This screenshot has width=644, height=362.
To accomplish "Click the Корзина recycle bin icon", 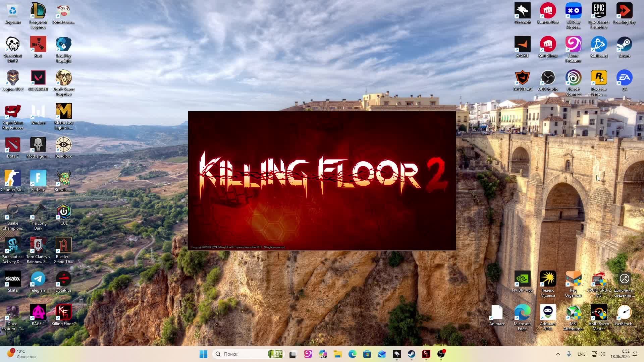I will [13, 13].
